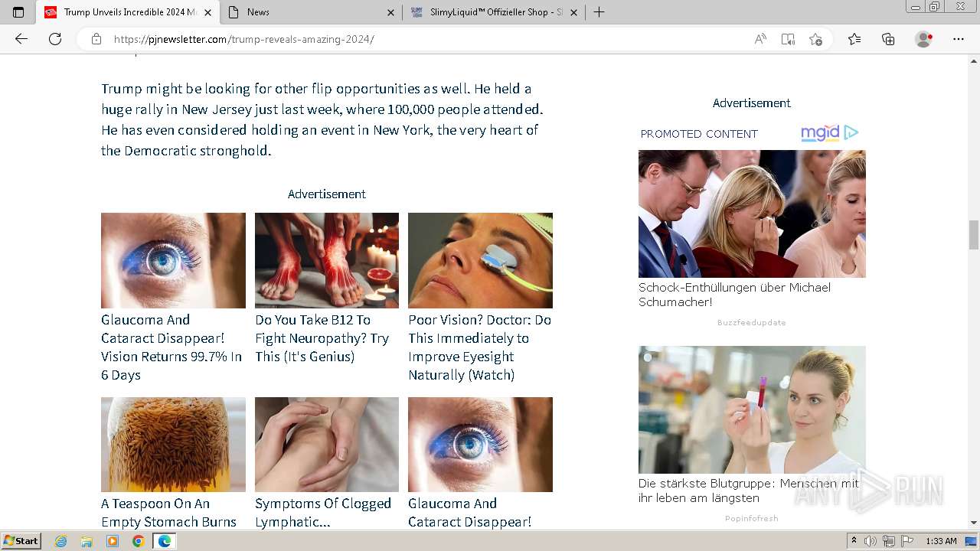Open network status tray icon
Image resolution: width=980 pixels, height=551 pixels.
coord(889,541)
